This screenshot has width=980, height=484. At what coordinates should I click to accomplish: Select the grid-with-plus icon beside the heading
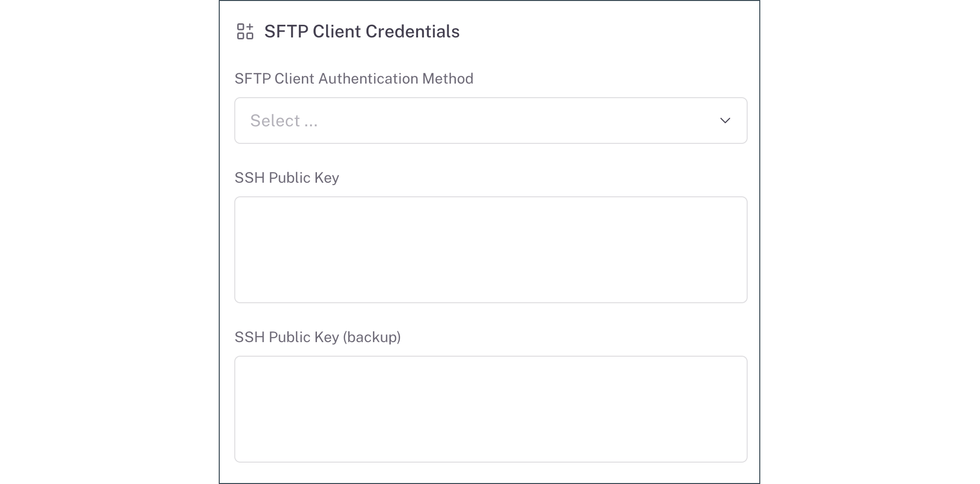(246, 31)
